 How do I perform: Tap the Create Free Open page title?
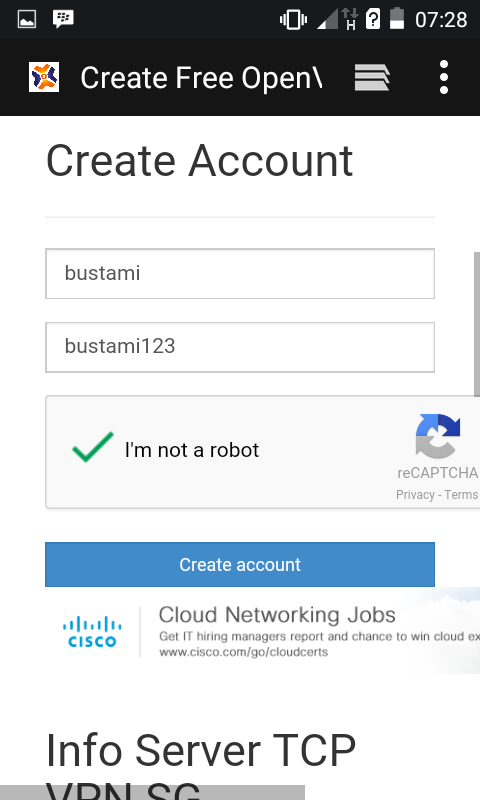click(x=201, y=78)
